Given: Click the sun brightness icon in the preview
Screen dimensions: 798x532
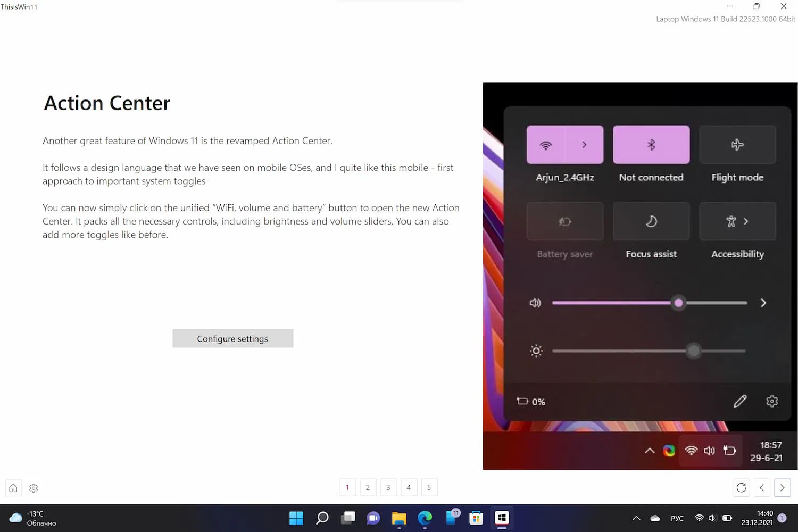Looking at the screenshot, I should click(536, 351).
